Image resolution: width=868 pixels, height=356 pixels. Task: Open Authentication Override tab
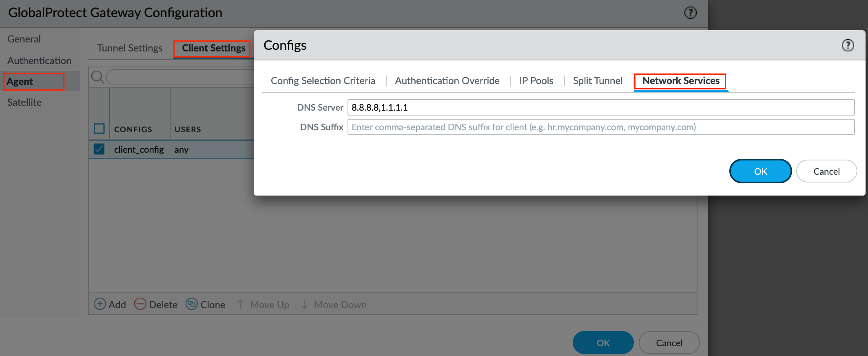point(447,81)
